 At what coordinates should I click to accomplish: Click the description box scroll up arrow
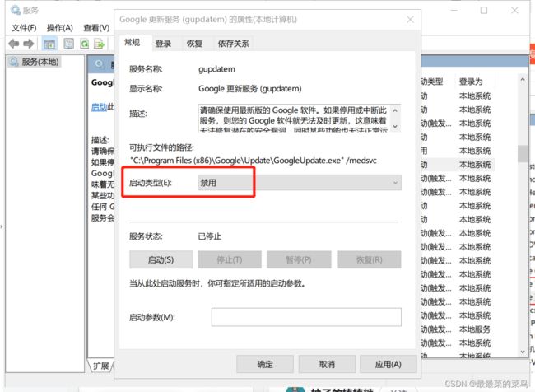[x=395, y=110]
